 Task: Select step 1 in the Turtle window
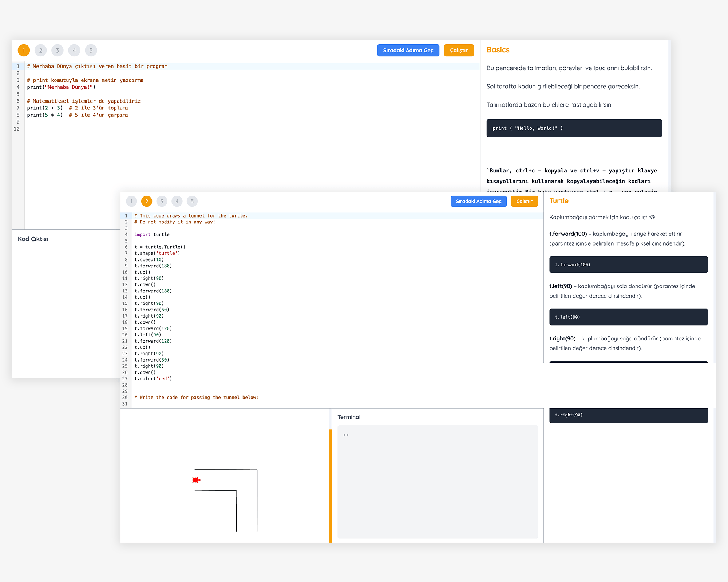[131, 201]
